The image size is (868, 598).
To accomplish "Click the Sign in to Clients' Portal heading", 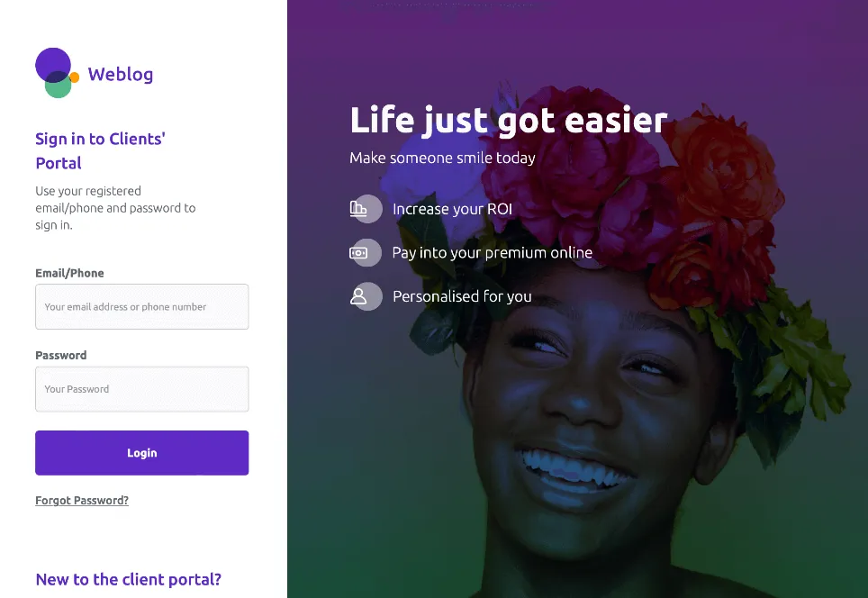I will [100, 150].
